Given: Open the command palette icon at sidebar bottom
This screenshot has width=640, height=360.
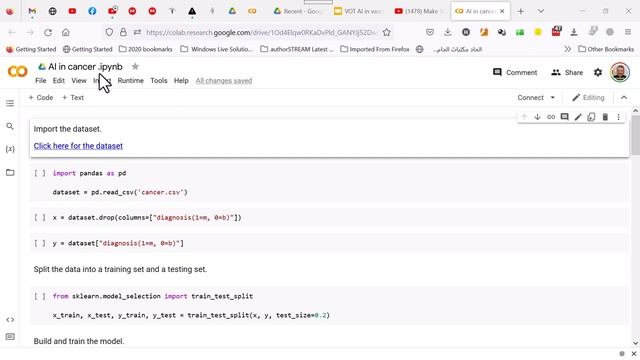Looking at the screenshot, I should point(10,337).
